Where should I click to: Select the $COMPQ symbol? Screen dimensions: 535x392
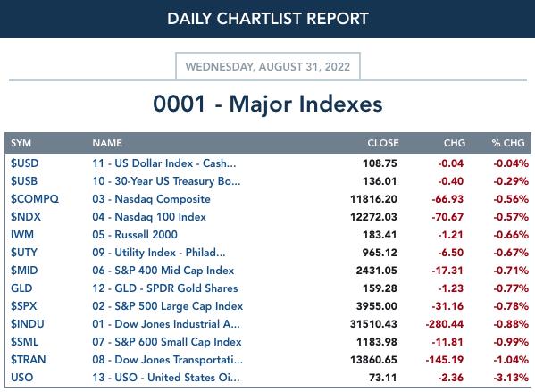[x=35, y=199]
